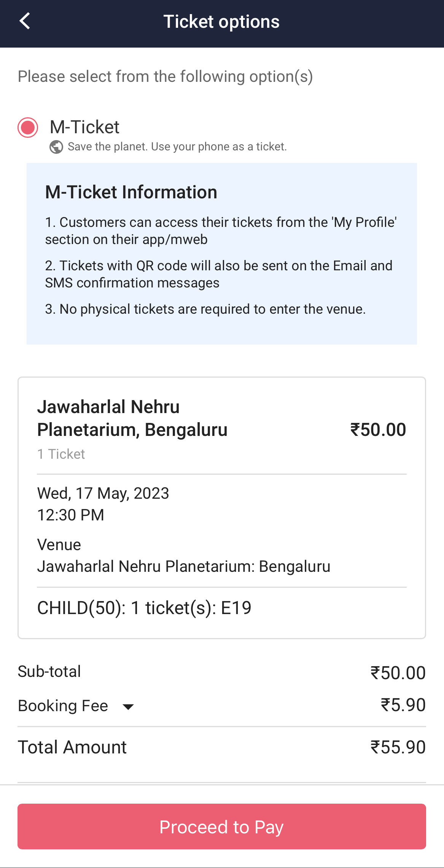Click the M-Ticket Information heading

(x=131, y=192)
